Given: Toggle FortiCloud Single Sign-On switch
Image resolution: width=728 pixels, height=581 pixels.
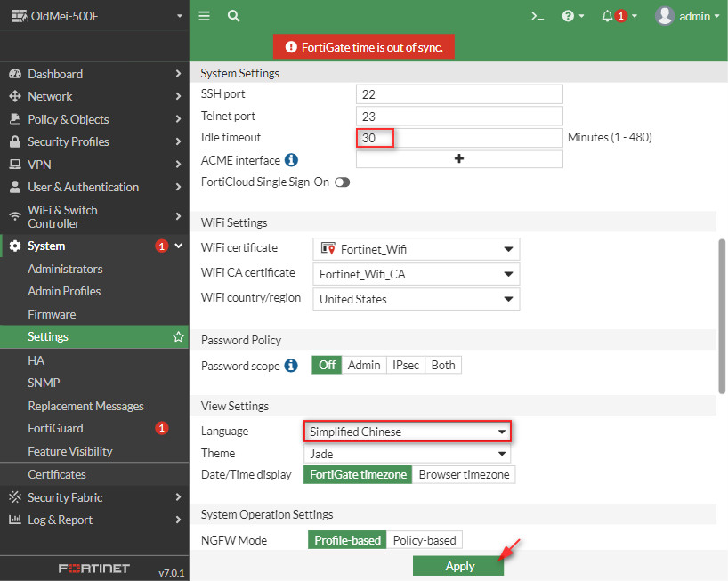Looking at the screenshot, I should pos(342,182).
